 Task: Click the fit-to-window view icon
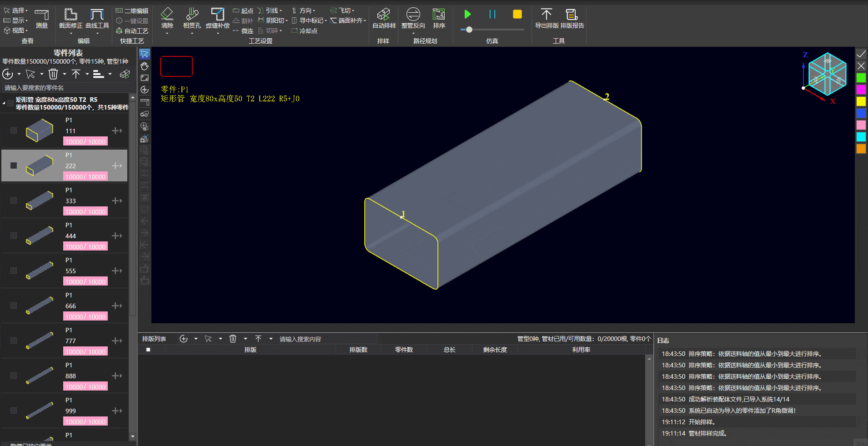(145, 78)
